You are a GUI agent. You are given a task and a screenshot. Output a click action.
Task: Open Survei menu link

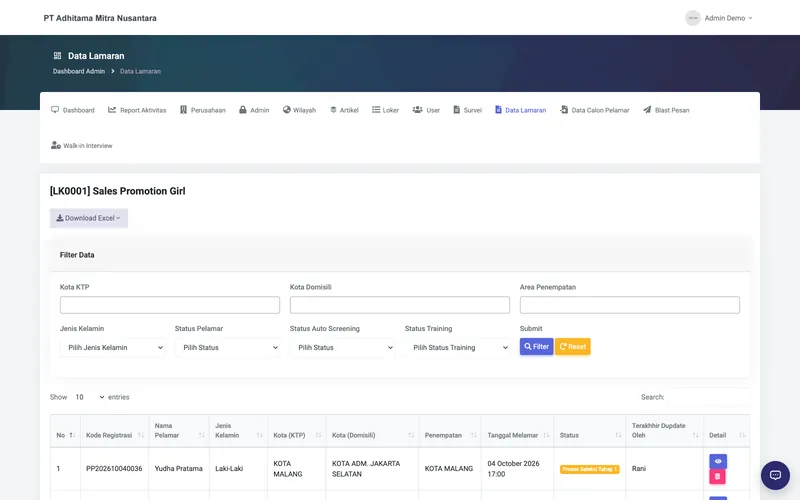[x=467, y=110]
